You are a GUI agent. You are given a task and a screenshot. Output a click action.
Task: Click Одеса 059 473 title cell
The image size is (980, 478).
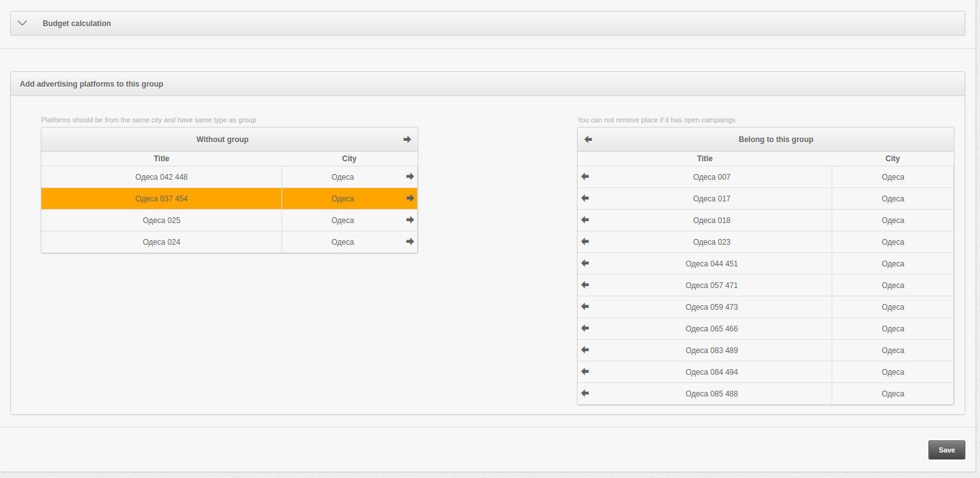coord(712,307)
